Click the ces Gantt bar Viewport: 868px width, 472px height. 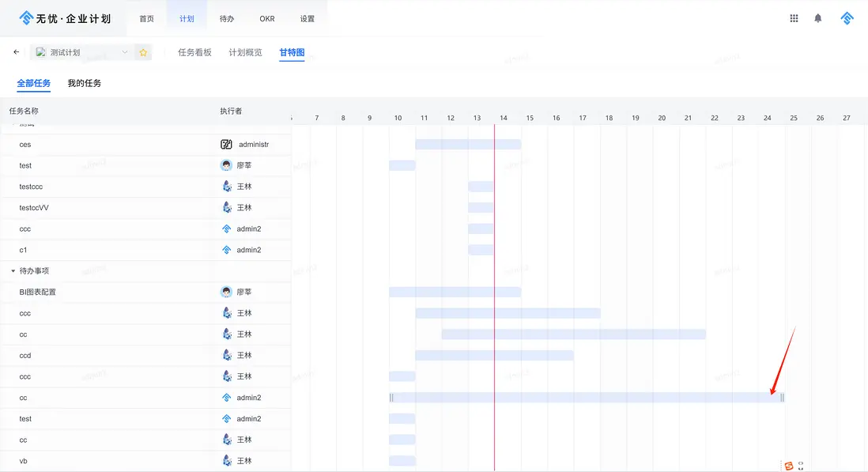468,145
